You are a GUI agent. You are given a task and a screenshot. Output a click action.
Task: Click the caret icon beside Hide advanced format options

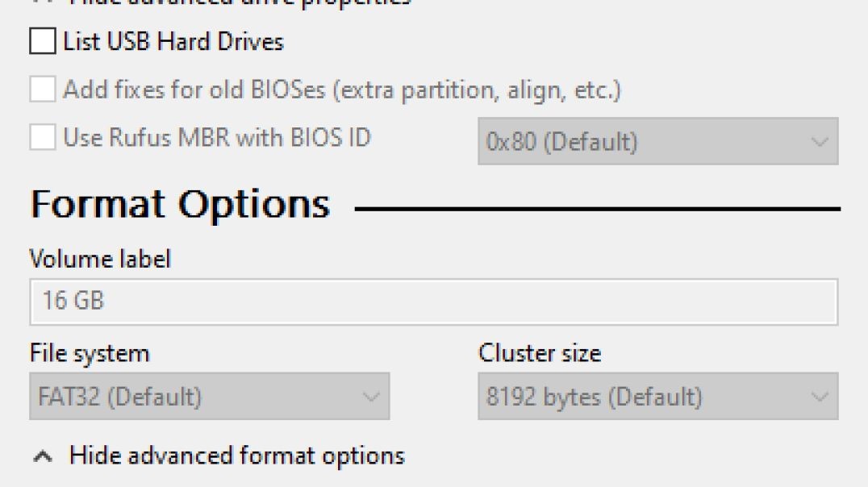pos(43,456)
